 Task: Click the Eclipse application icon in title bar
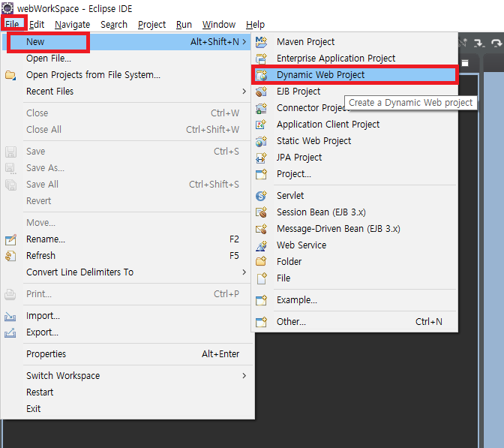click(x=7, y=8)
